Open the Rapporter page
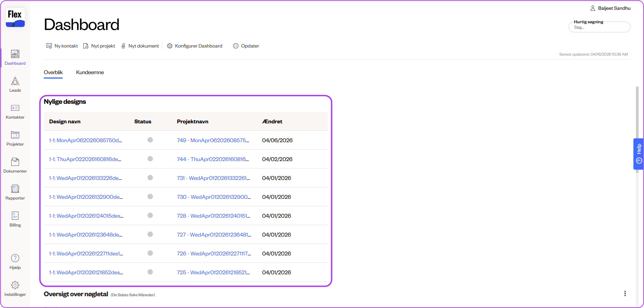The width and height of the screenshot is (644, 308). tap(15, 192)
